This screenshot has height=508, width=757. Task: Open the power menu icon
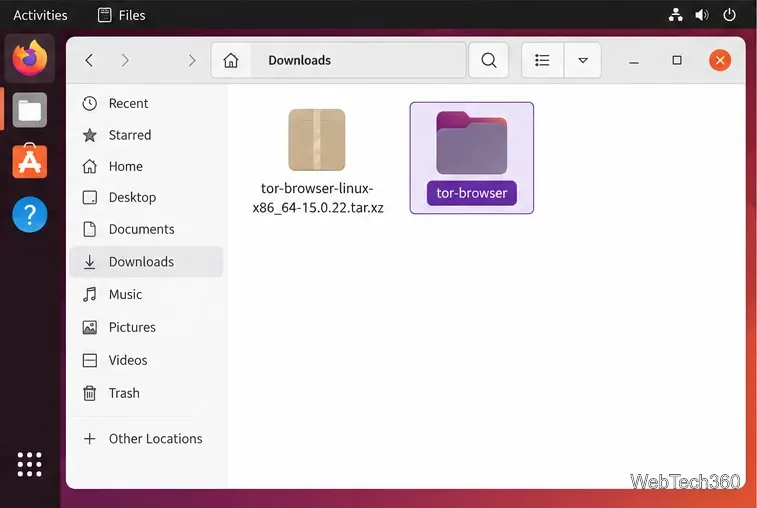(729, 15)
